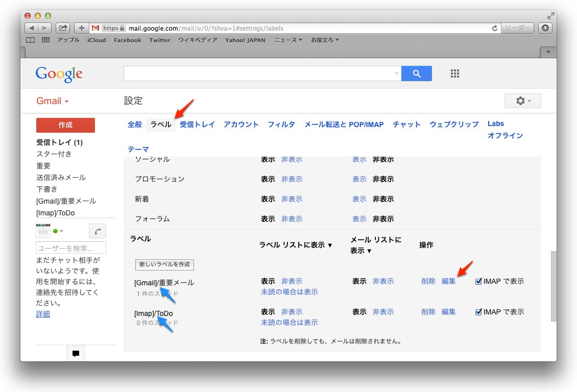
Task: Open the Google apps grid
Action: pyautogui.click(x=455, y=73)
